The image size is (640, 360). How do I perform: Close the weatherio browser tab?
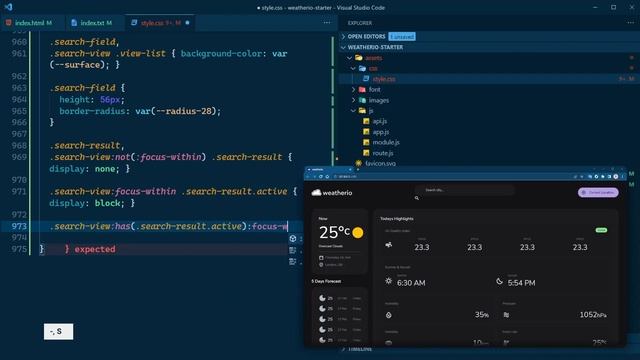coord(350,169)
